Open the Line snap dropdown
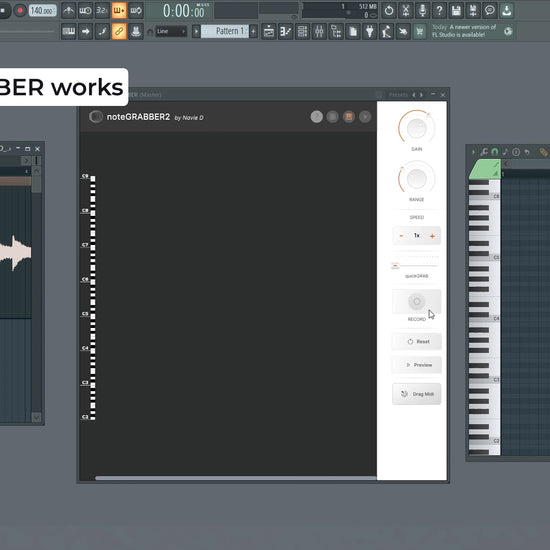This screenshot has height=550, width=550. click(x=171, y=31)
